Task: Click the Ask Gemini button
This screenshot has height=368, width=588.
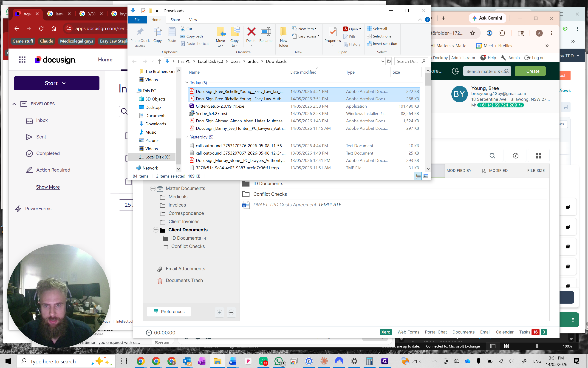Action: [x=487, y=18]
